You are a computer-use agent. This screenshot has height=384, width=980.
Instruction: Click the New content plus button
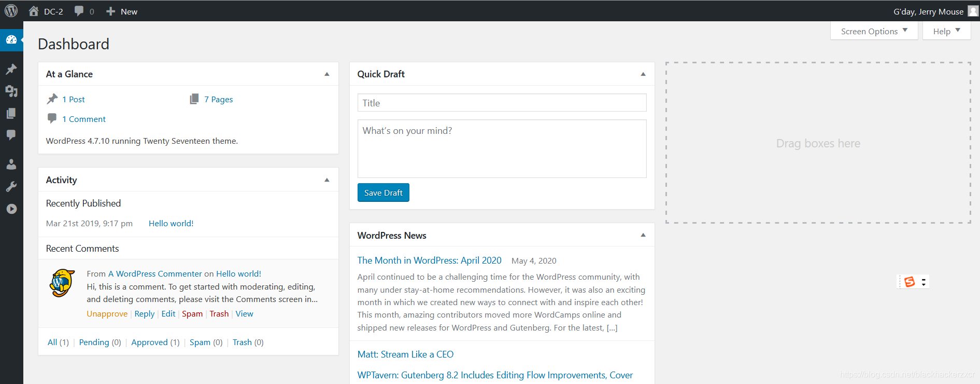(110, 11)
